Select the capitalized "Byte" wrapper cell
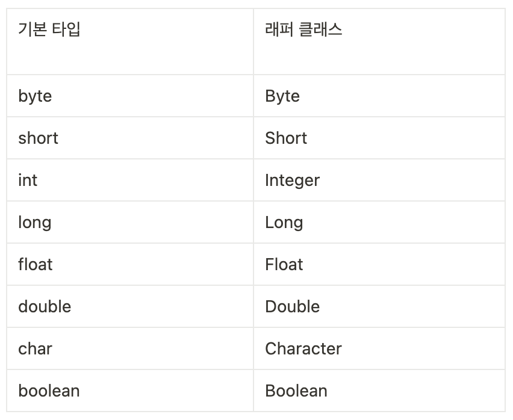 coord(282,96)
